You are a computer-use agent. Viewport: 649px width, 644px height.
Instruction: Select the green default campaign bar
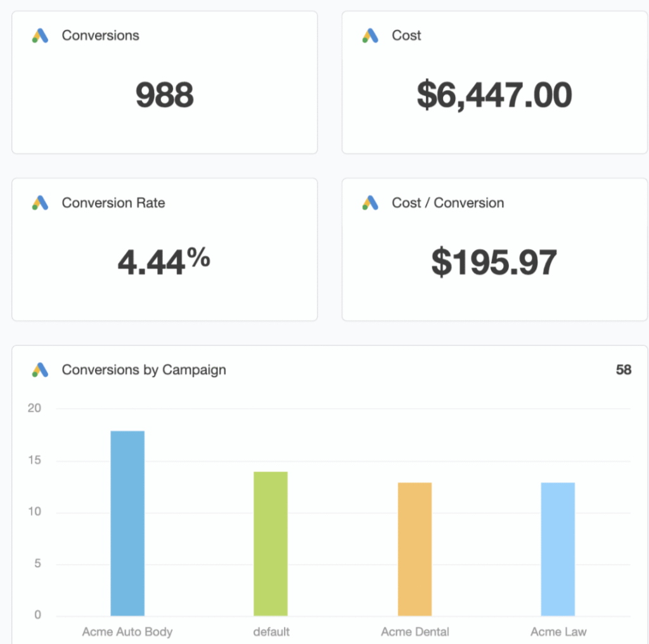pos(271,543)
